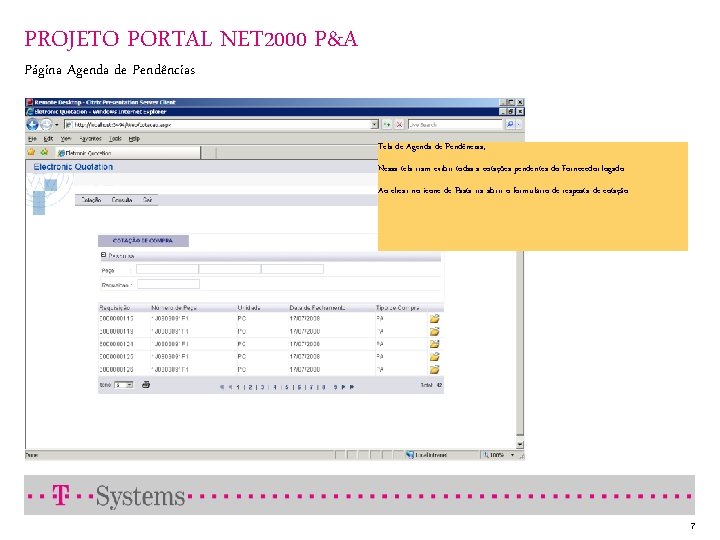Click the empty new tab button

coord(209,153)
